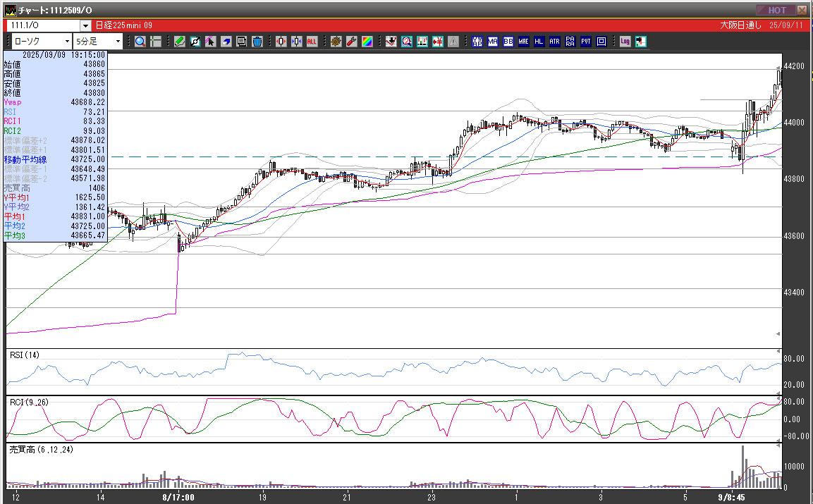This screenshot has width=813, height=504.
Task: Click the magnifier zoom icon in toolbar
Action: 140,42
